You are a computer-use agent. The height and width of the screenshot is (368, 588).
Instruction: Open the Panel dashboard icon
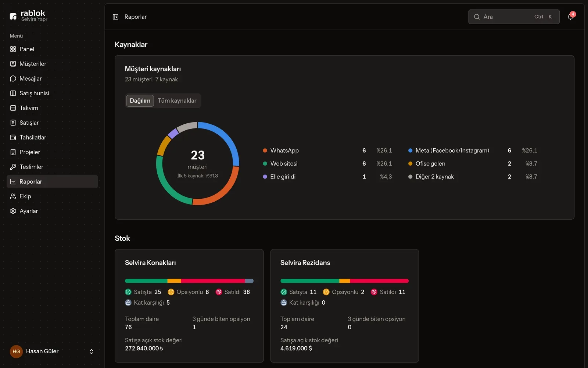[x=13, y=49]
